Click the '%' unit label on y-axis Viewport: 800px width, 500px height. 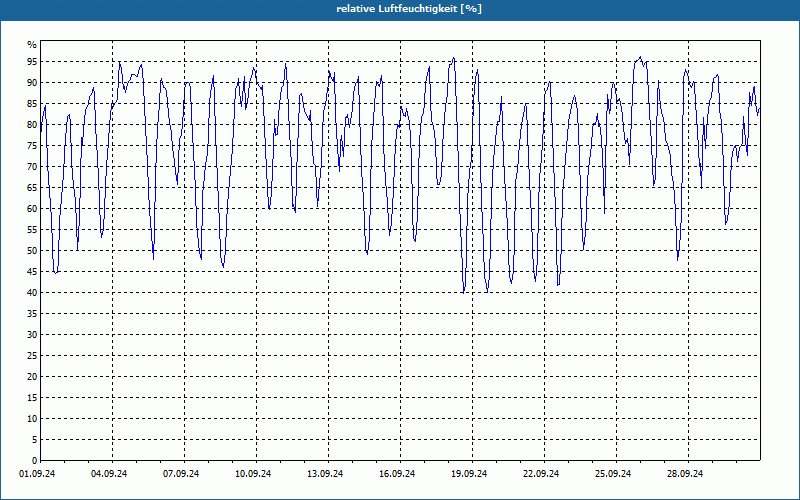click(32, 45)
